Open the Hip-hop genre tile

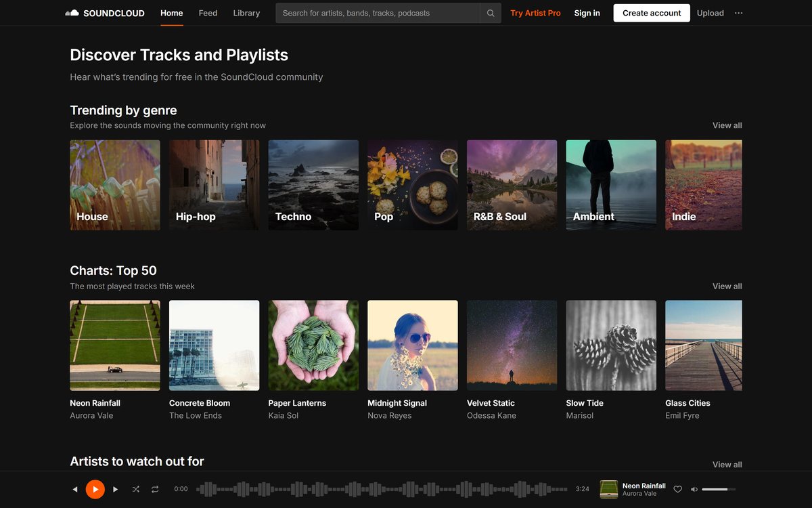(214, 185)
